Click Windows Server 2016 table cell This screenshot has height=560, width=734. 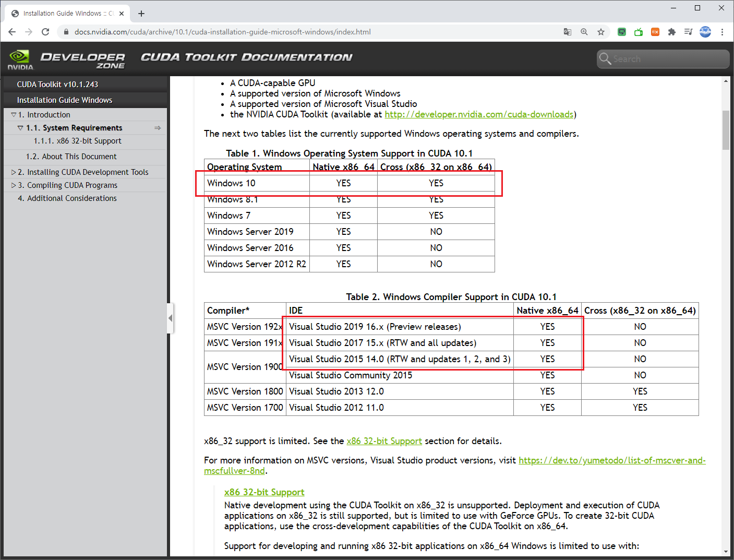click(x=257, y=248)
